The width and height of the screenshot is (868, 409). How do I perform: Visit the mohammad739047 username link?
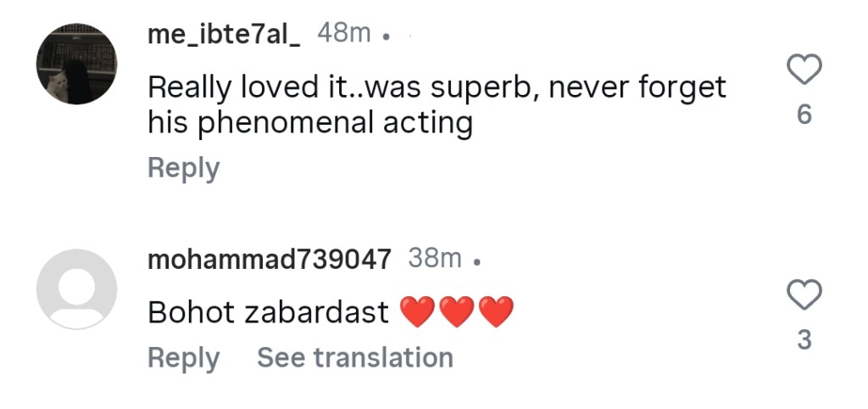pyautogui.click(x=270, y=260)
